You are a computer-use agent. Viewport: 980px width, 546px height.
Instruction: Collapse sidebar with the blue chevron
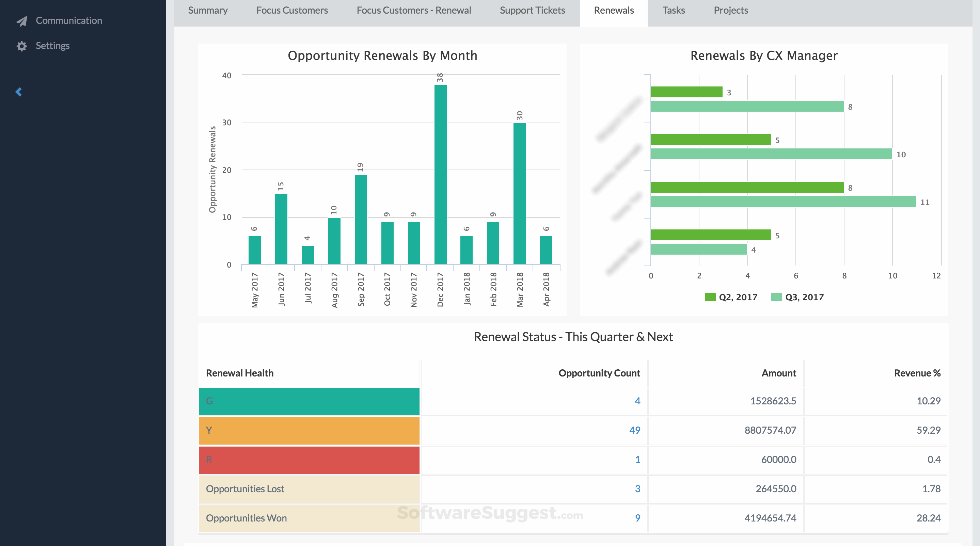click(19, 92)
